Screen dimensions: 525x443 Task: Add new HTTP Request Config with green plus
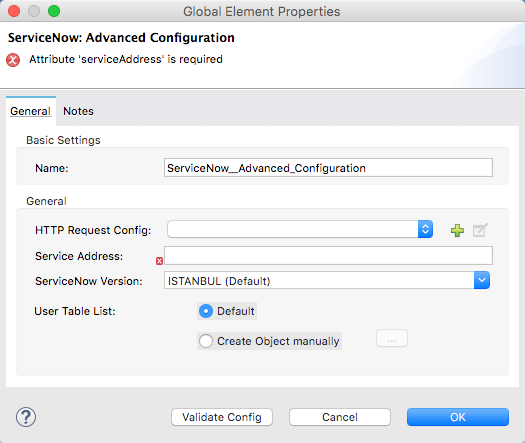[x=457, y=230]
